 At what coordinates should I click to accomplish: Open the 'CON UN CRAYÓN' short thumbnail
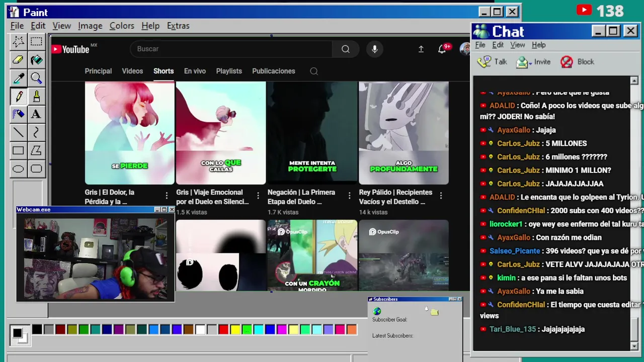[x=312, y=255]
